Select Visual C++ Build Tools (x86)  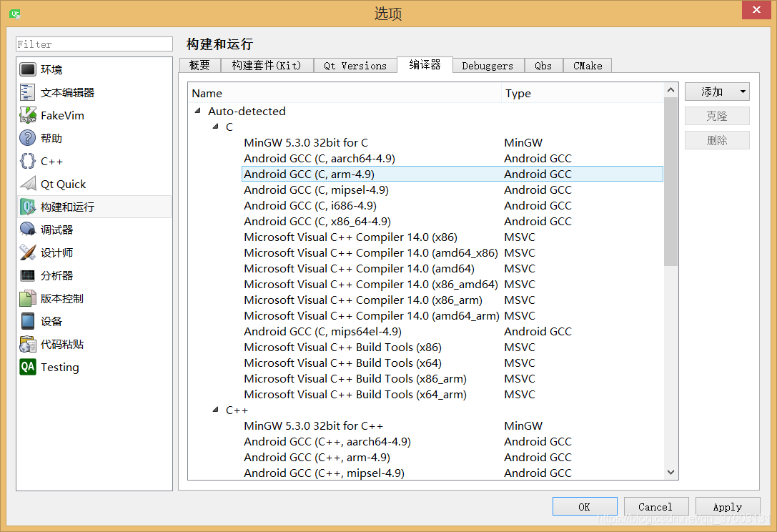tap(452, 347)
